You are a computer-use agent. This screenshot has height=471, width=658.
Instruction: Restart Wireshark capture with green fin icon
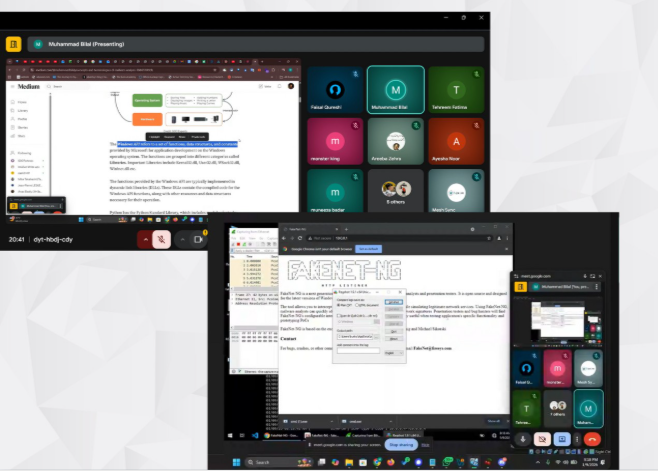(x=244, y=244)
